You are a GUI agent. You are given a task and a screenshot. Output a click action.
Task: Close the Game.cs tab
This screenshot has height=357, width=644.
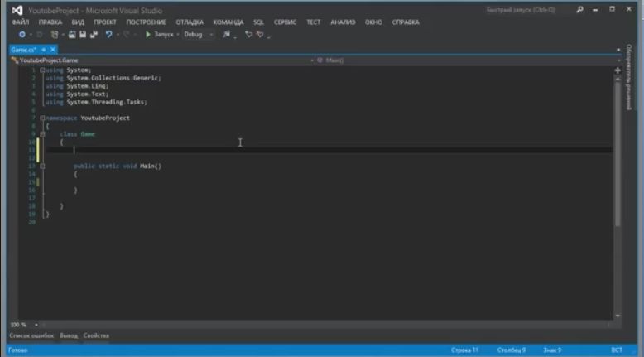pyautogui.click(x=53, y=50)
